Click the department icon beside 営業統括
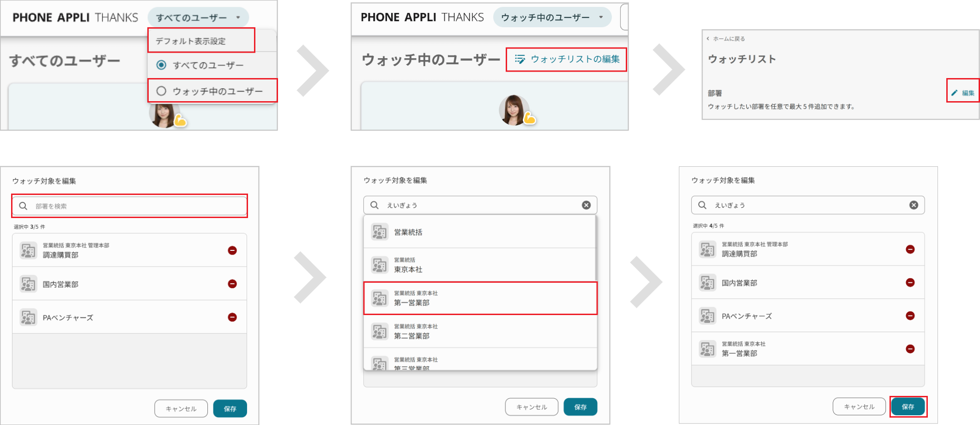The width and height of the screenshot is (980, 425). [379, 231]
